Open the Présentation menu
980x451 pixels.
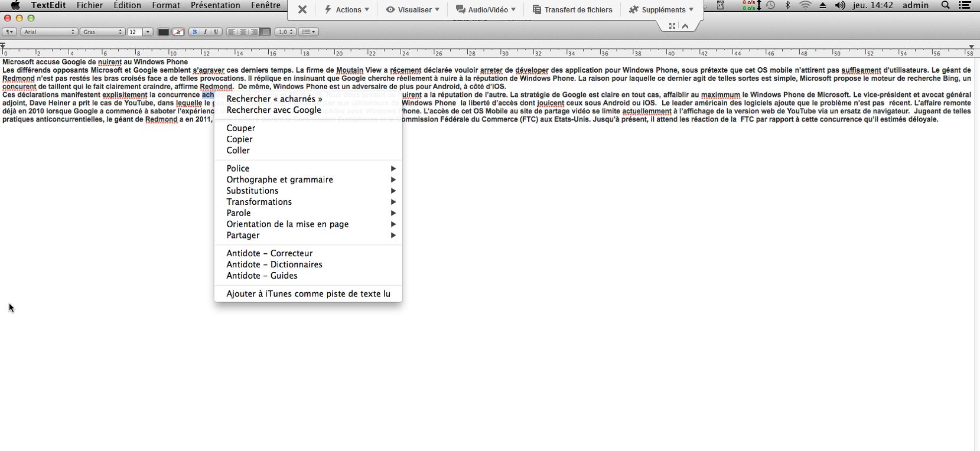pos(215,5)
